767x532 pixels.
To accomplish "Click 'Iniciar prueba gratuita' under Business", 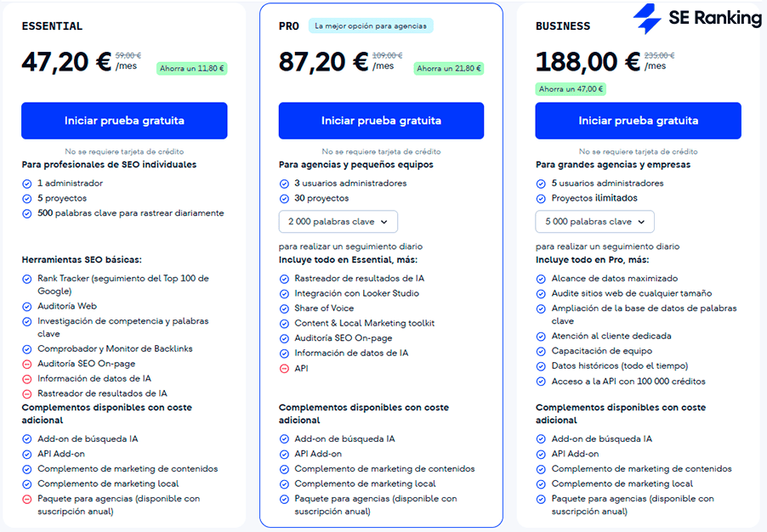I will pyautogui.click(x=636, y=121).
